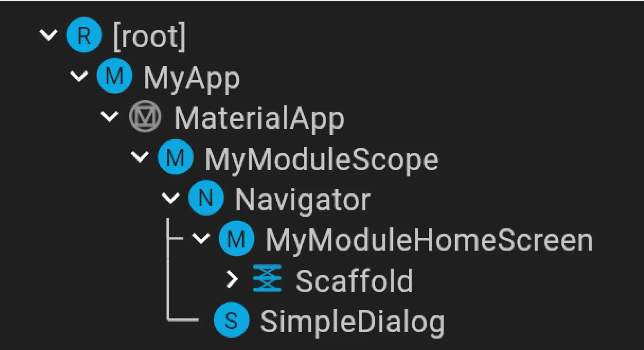Click the blue R icon beside [root]
This screenshot has width=644, height=350.
pos(84,35)
